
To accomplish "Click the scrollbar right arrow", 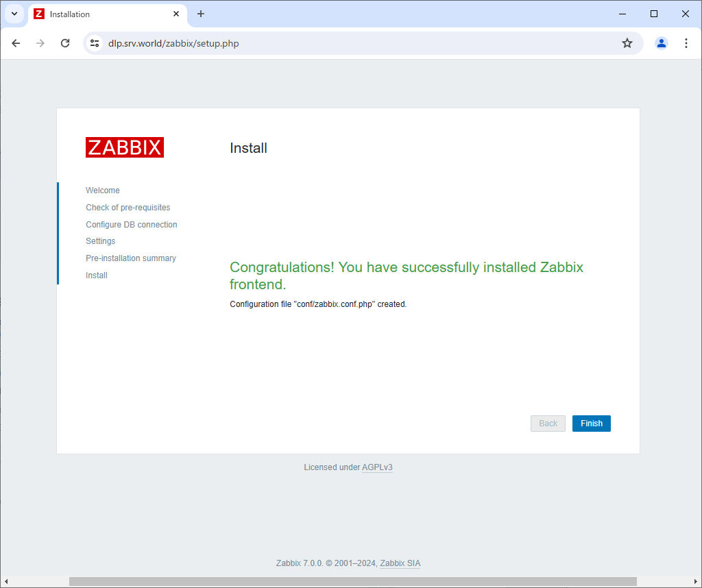I will [x=695, y=582].
